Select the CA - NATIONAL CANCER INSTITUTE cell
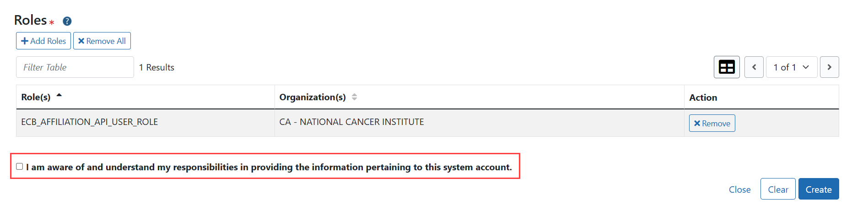 [480, 123]
